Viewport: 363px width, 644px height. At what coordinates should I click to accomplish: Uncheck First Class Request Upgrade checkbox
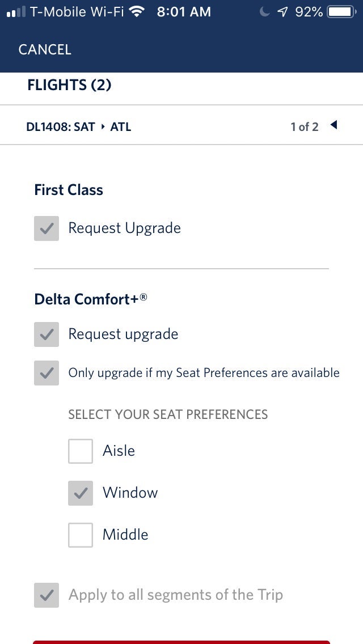pos(47,228)
